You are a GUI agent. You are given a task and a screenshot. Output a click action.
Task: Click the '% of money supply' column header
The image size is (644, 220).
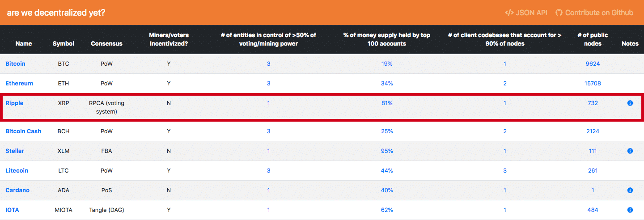click(x=387, y=39)
